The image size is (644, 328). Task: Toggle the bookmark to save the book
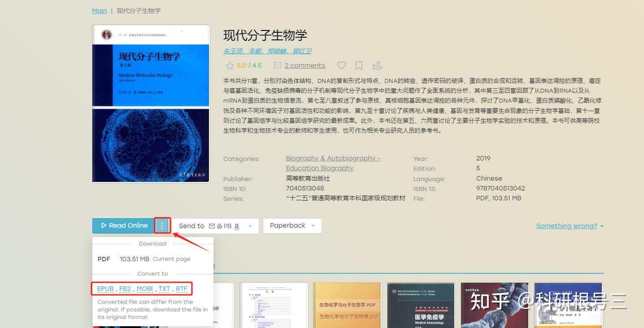(x=358, y=65)
